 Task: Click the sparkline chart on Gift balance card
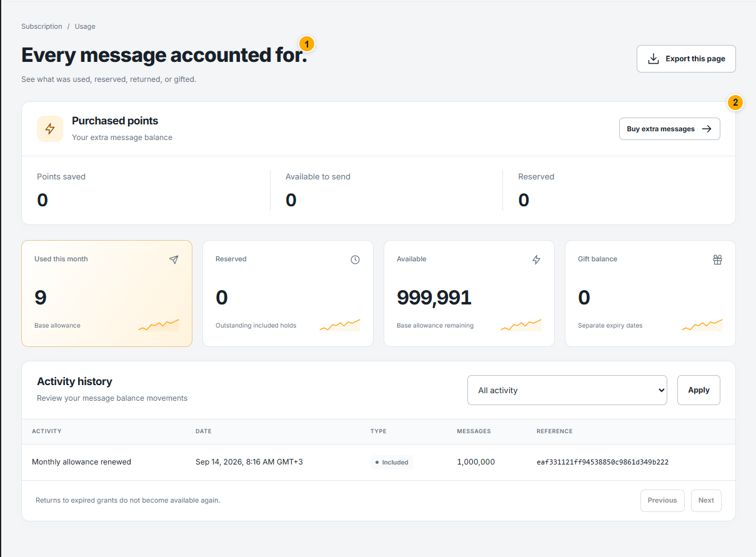[x=702, y=324]
